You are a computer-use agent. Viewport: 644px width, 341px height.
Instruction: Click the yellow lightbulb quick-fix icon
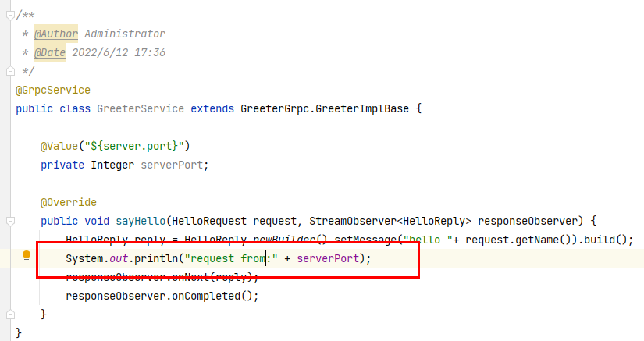[x=27, y=257]
